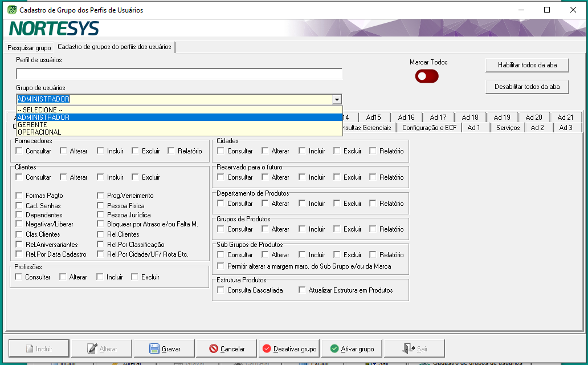Toggle the Marcar Todos switch

point(427,76)
